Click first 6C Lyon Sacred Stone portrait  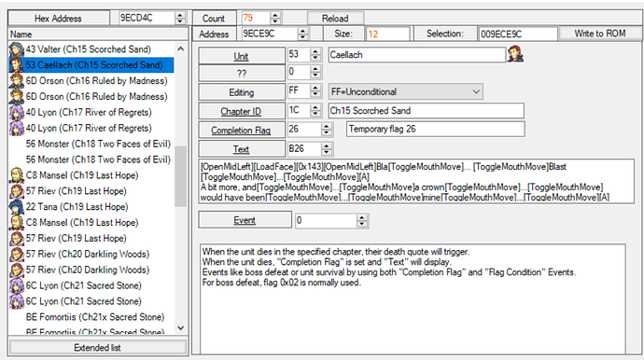17,285
